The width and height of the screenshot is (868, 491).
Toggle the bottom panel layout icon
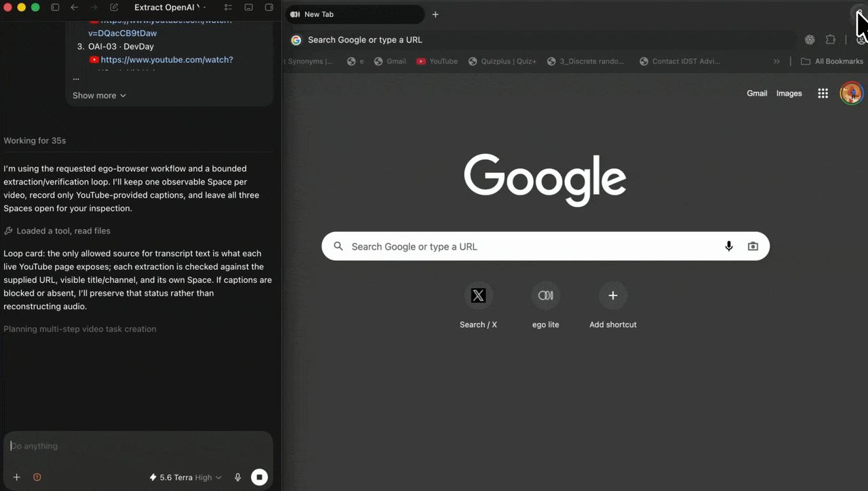click(248, 7)
